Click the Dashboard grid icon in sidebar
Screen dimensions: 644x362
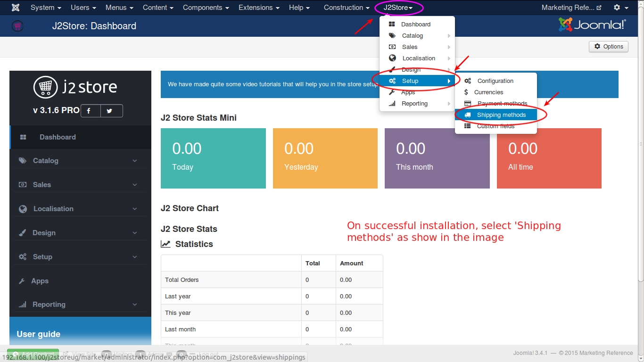click(23, 137)
